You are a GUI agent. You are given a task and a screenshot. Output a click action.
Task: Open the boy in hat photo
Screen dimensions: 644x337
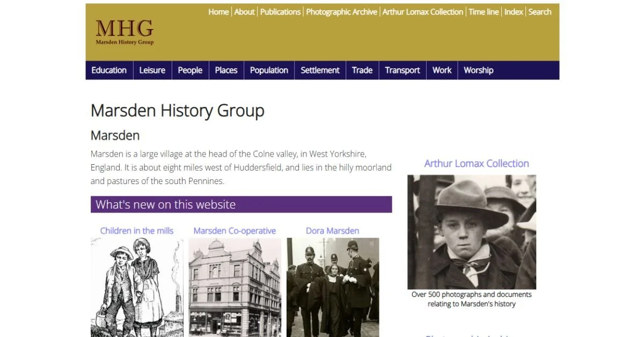tap(472, 232)
